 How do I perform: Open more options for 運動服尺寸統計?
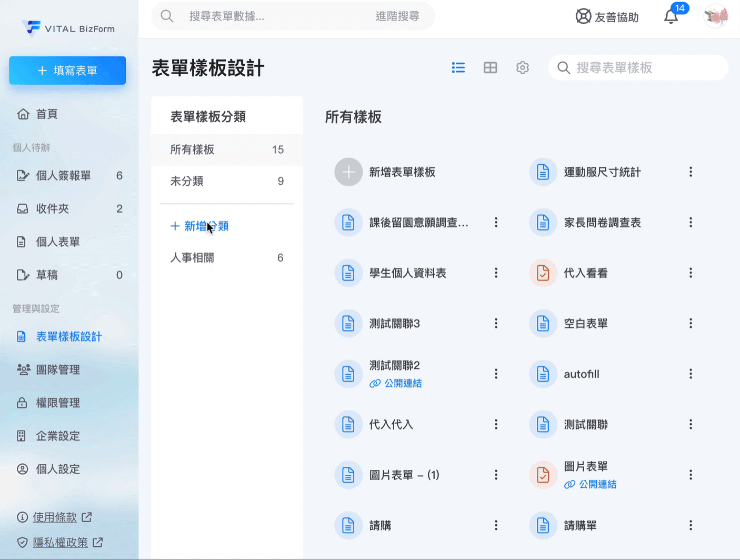point(691,172)
